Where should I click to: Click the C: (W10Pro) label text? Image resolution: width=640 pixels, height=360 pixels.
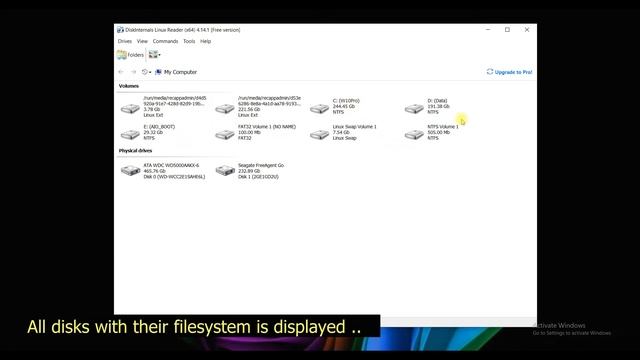point(346,100)
